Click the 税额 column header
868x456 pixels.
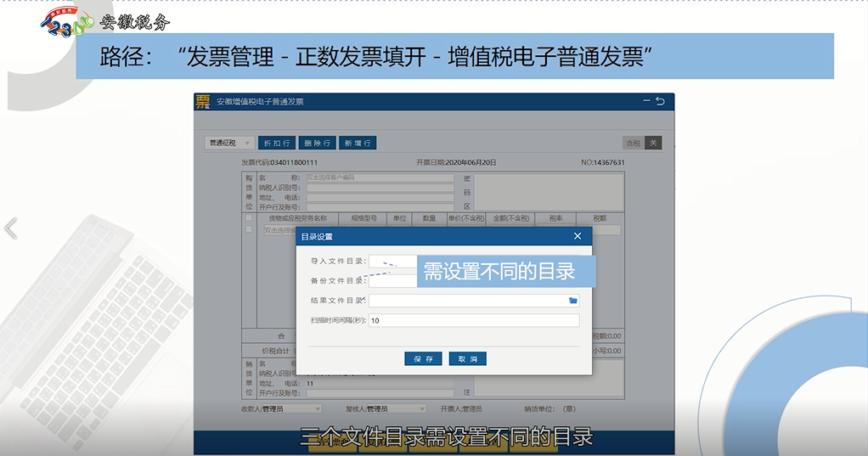point(600,218)
